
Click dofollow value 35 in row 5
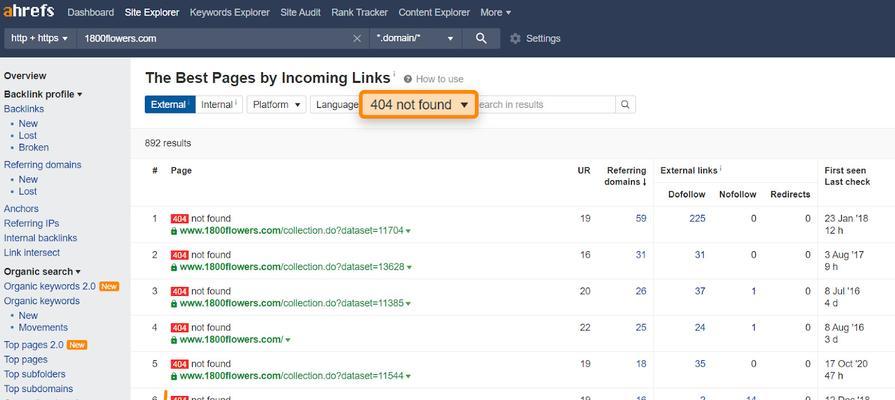coord(700,364)
